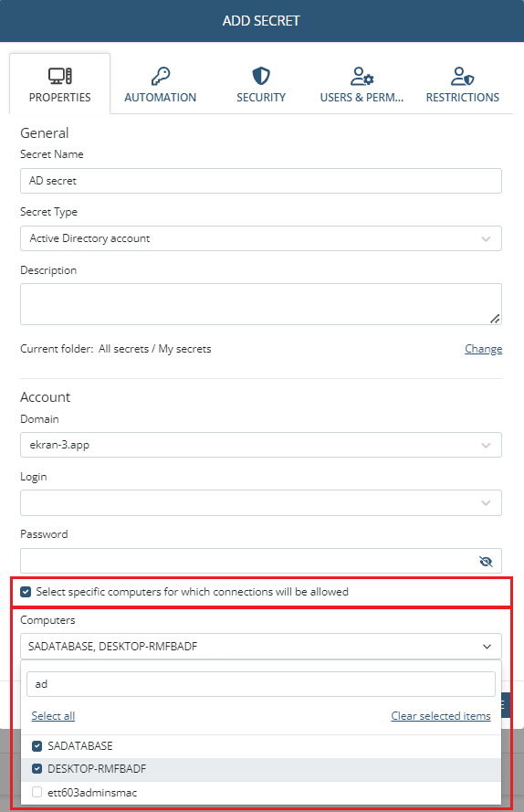Check the ett603adminsmac checkbox
The image size is (524, 812).
click(x=37, y=792)
